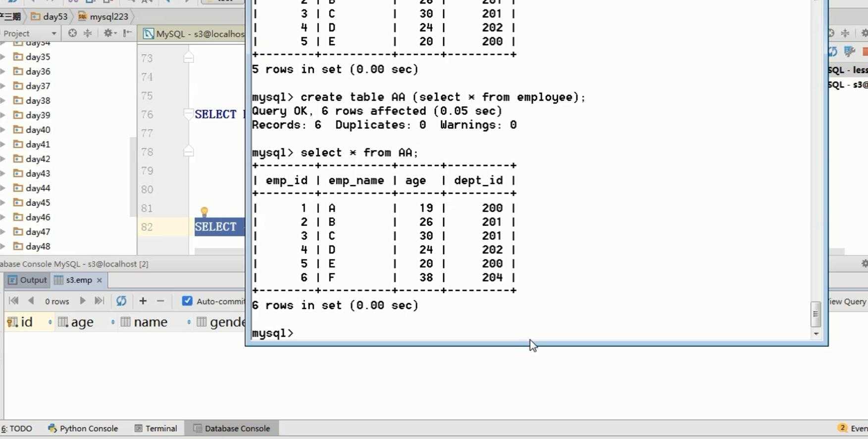This screenshot has width=868, height=439.
Task: Click the Database panel refresh icon
Action: [832, 51]
